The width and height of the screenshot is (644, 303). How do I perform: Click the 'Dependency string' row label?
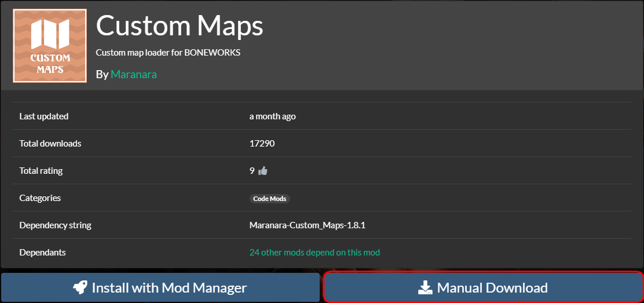coord(56,225)
